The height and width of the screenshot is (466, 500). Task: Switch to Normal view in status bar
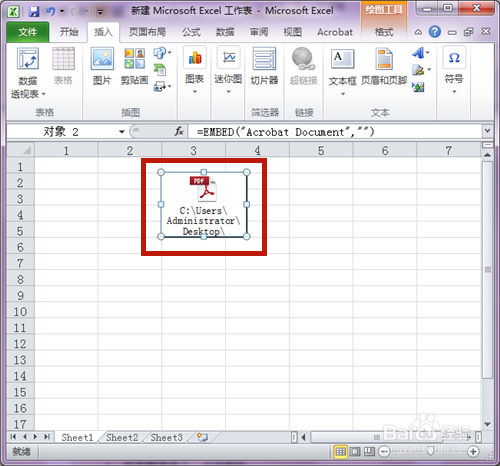pyautogui.click(x=340, y=452)
